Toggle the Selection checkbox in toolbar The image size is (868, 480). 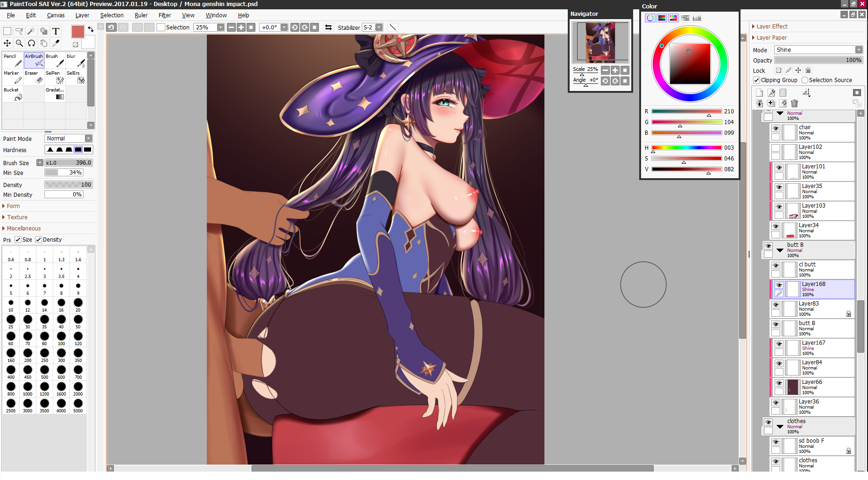[161, 27]
